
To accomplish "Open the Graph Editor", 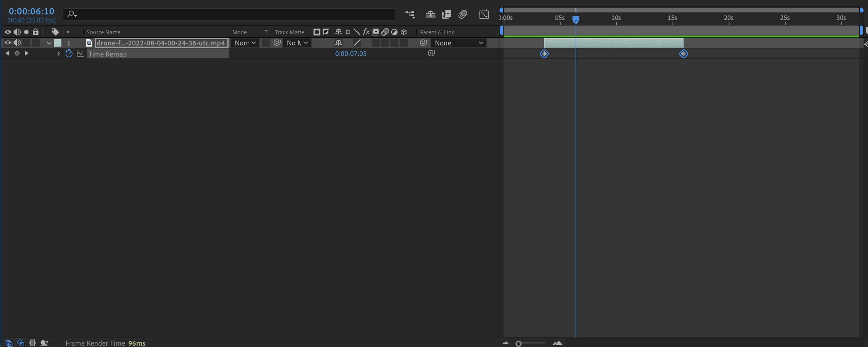I will click(484, 14).
